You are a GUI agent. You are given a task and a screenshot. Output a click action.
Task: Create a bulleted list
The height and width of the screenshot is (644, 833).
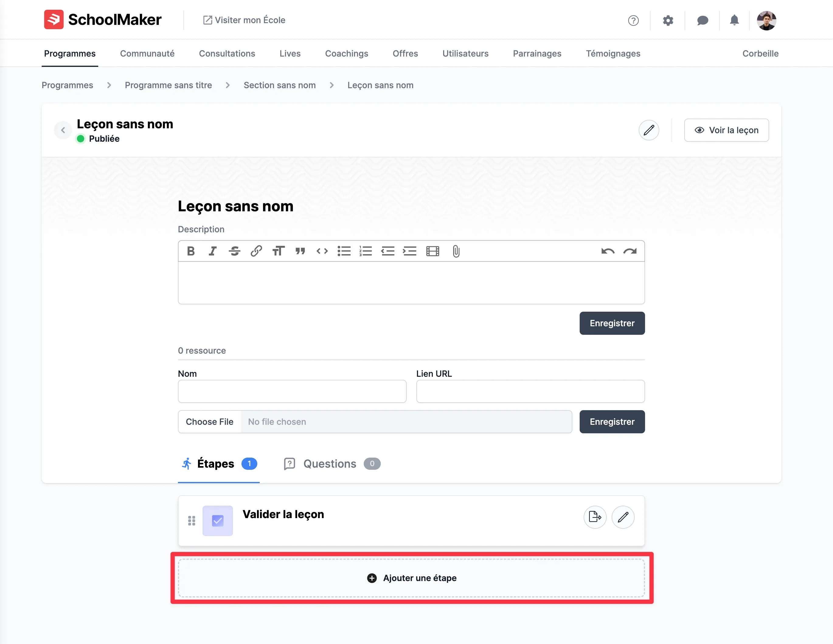pos(344,251)
